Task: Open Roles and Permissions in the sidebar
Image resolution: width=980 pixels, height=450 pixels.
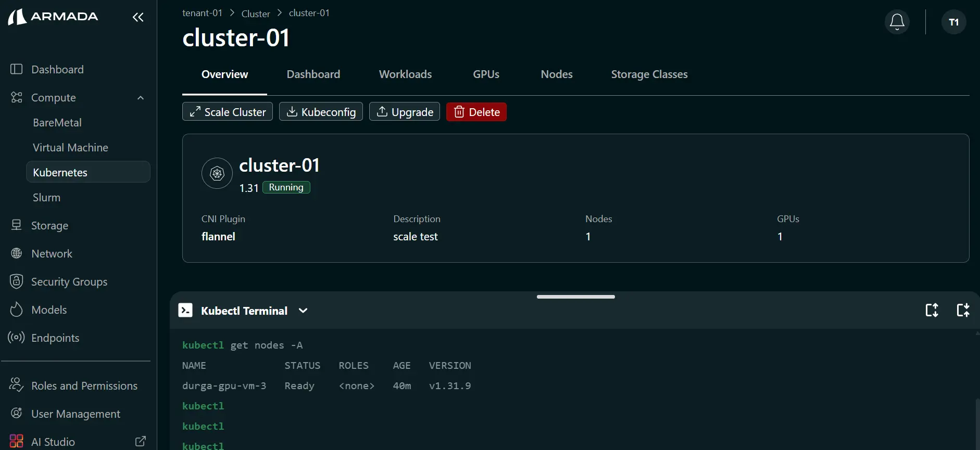Action: pyautogui.click(x=84, y=385)
